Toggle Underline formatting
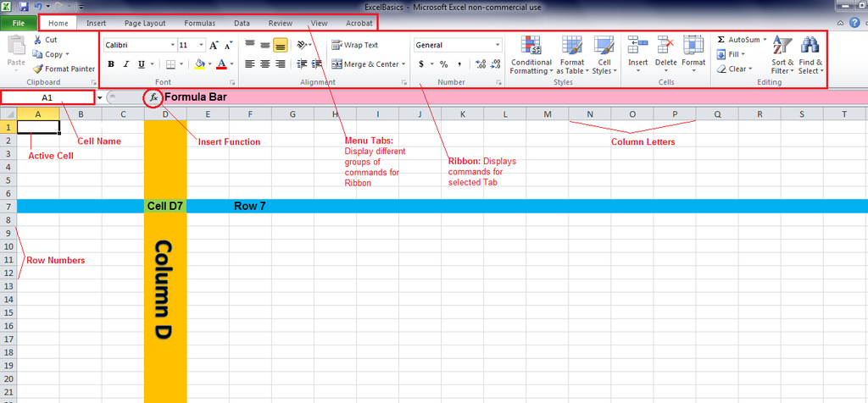 click(142, 64)
